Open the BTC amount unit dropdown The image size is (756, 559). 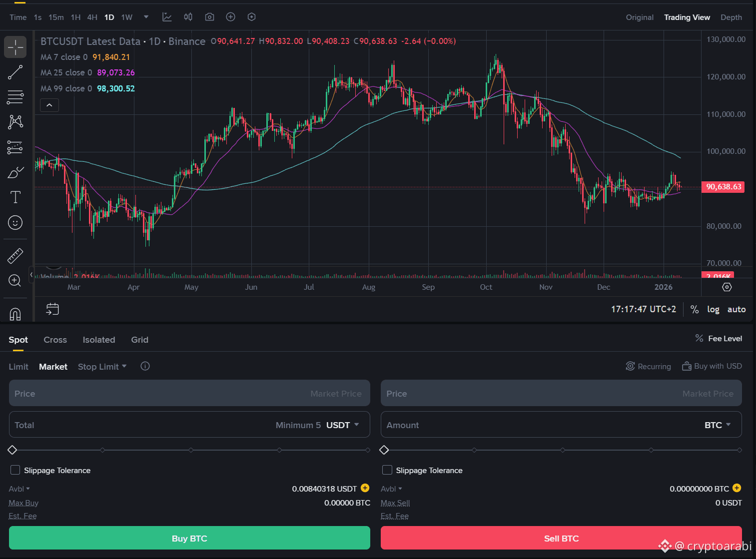tap(718, 425)
